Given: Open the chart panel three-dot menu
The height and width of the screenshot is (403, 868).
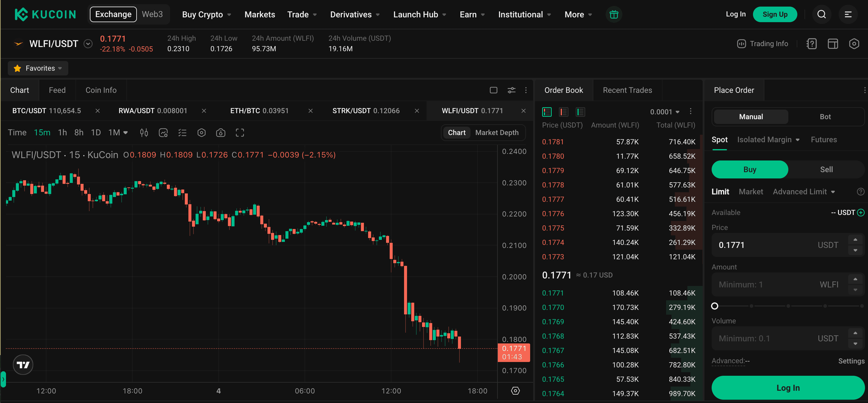Looking at the screenshot, I should (x=526, y=90).
